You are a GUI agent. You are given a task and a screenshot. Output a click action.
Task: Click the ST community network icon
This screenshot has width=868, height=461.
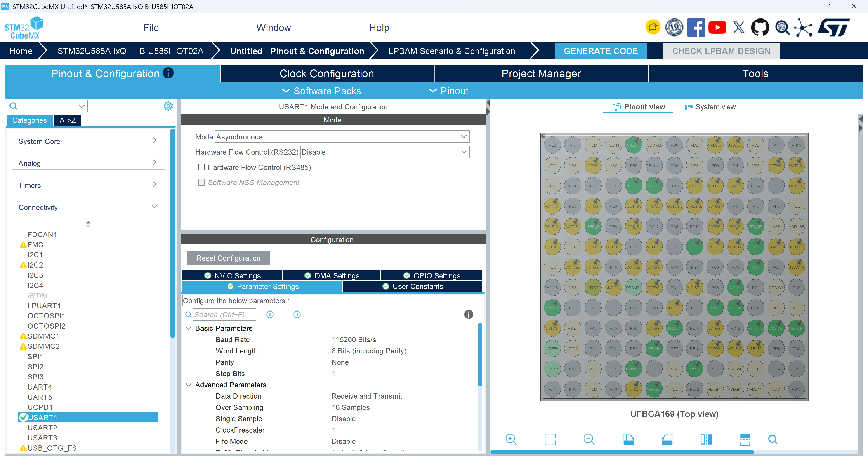[x=804, y=27]
